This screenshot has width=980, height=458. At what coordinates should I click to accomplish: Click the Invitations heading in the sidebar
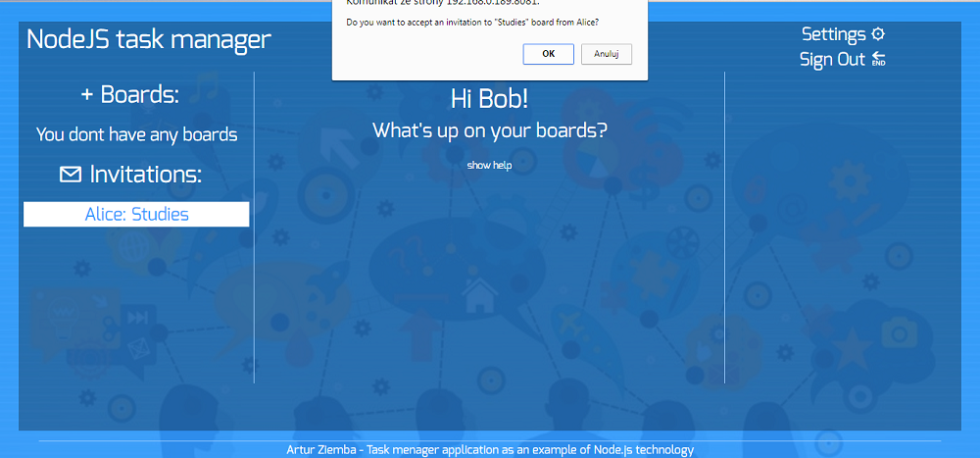coord(145,175)
